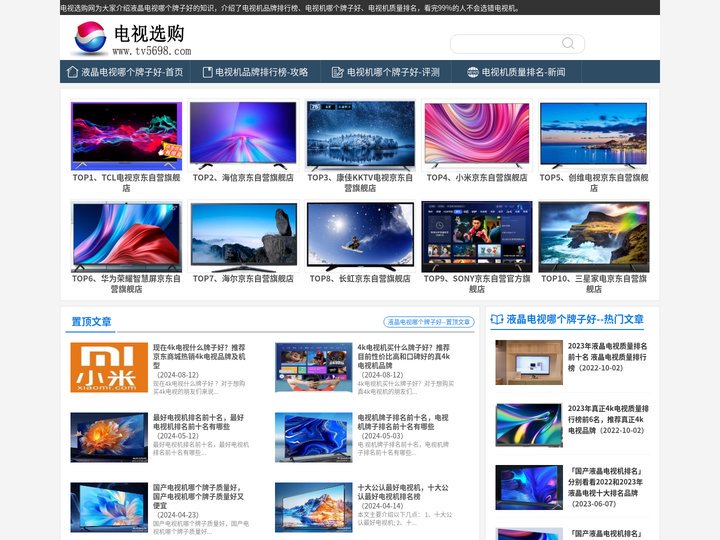The image size is (720, 540).
Task: Open hot article 2023年液晶电视质量排名前十名
Action: (x=608, y=357)
